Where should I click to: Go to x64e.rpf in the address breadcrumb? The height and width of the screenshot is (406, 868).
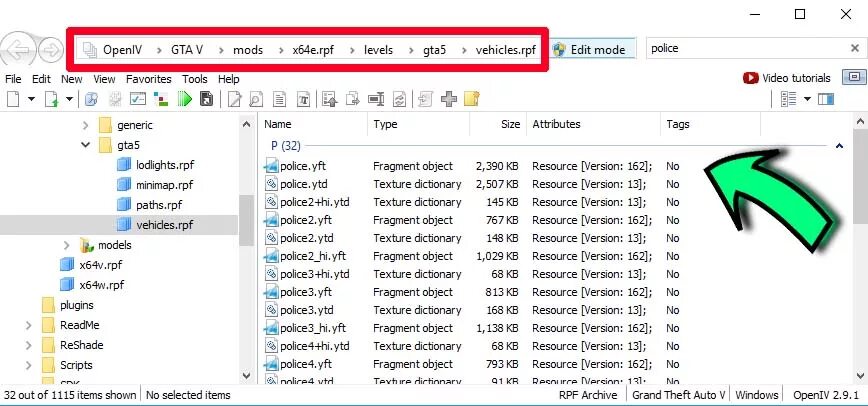click(313, 50)
